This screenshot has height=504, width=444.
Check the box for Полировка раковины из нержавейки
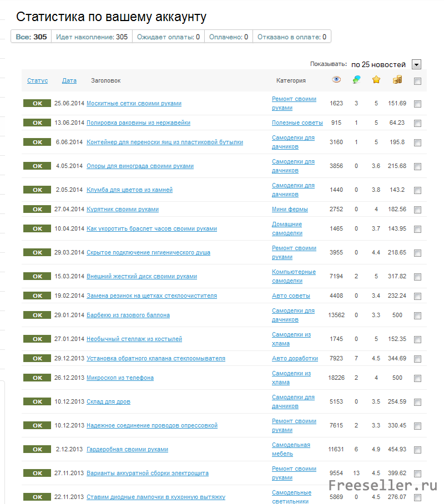pos(417,123)
